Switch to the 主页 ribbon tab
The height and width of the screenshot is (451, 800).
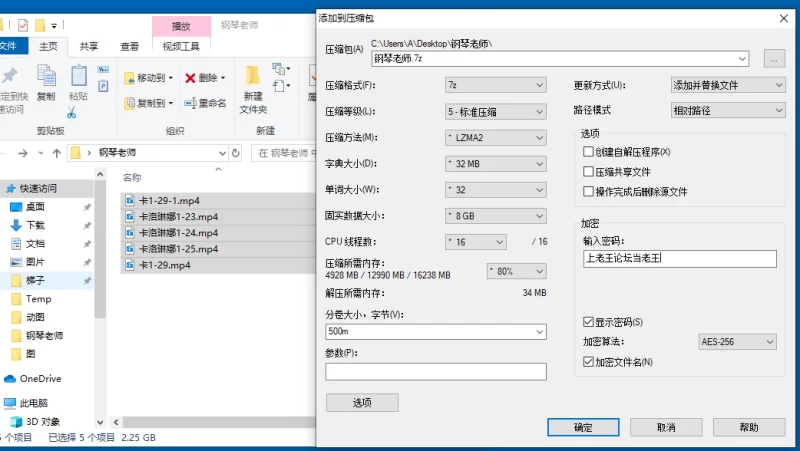48,46
